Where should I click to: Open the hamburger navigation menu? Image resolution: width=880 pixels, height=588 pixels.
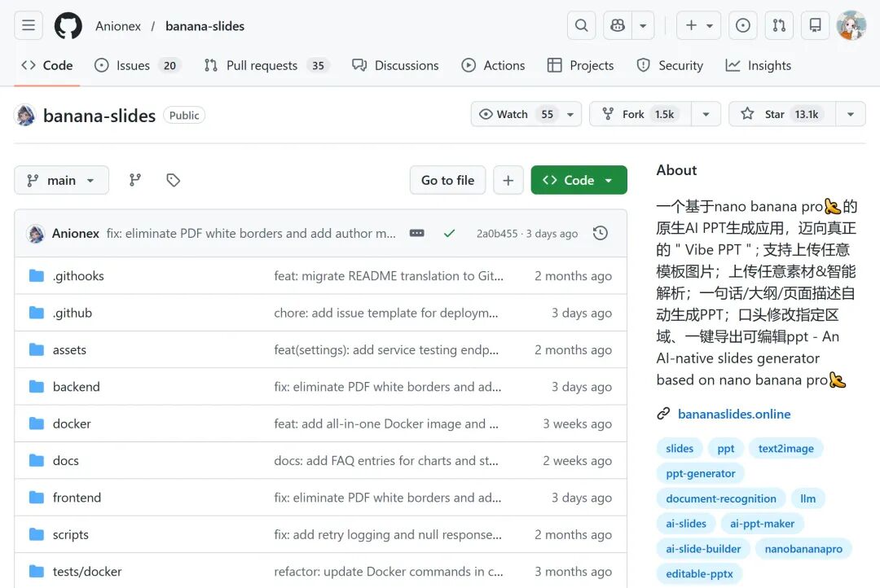click(28, 26)
